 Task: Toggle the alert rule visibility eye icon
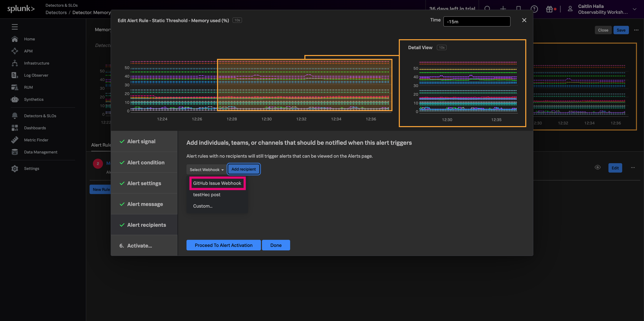[598, 167]
